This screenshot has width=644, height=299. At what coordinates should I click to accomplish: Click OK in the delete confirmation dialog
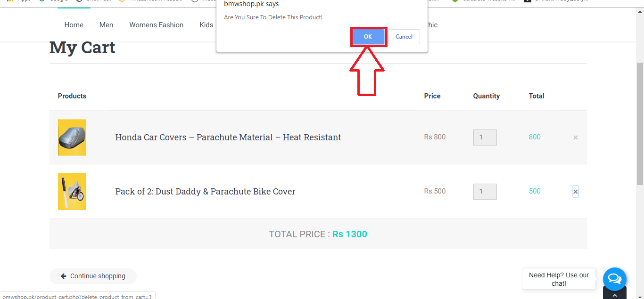pos(368,37)
